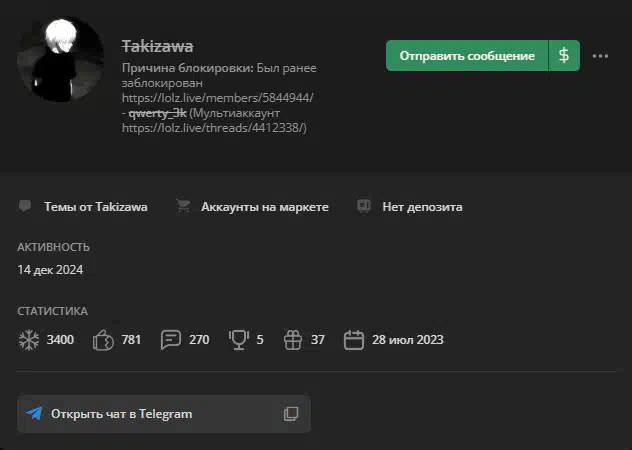Click the speech bubble topics icon
This screenshot has width=632, height=450.
tap(25, 206)
